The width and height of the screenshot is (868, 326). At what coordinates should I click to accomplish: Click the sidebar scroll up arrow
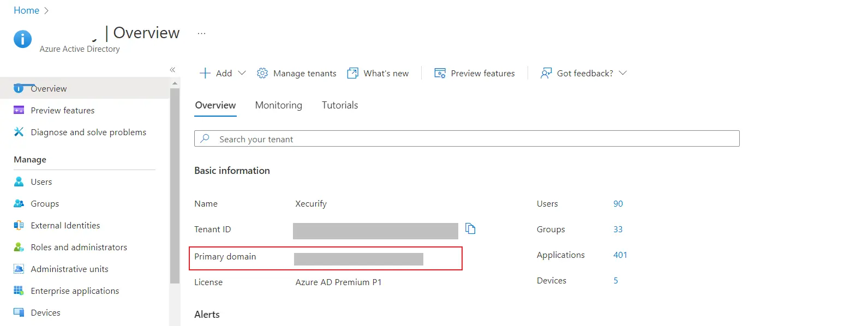coord(175,83)
